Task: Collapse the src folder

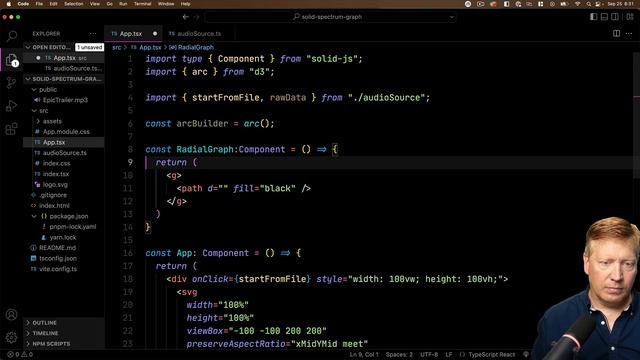Action: tap(34, 111)
